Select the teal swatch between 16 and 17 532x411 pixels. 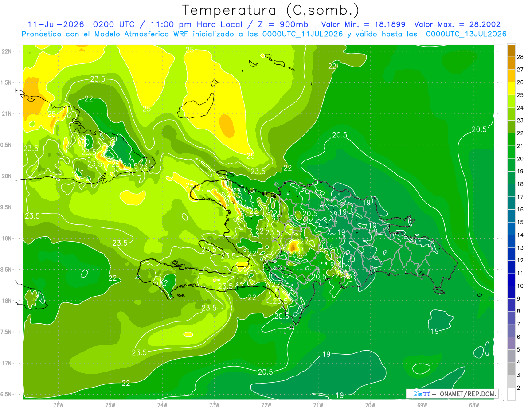(511, 203)
